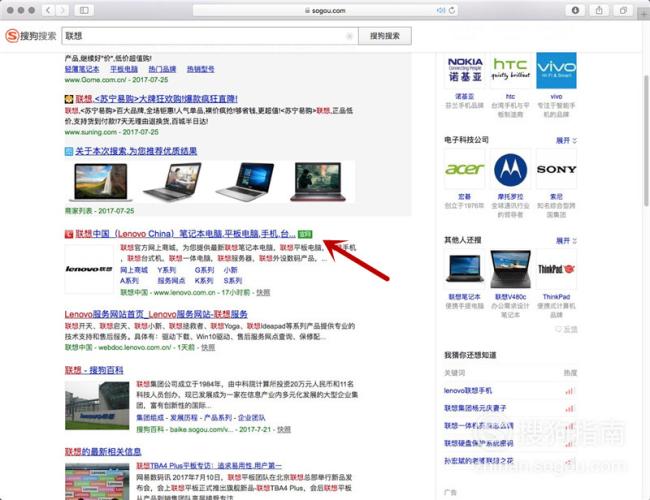Click the acer brand logo

click(x=465, y=169)
